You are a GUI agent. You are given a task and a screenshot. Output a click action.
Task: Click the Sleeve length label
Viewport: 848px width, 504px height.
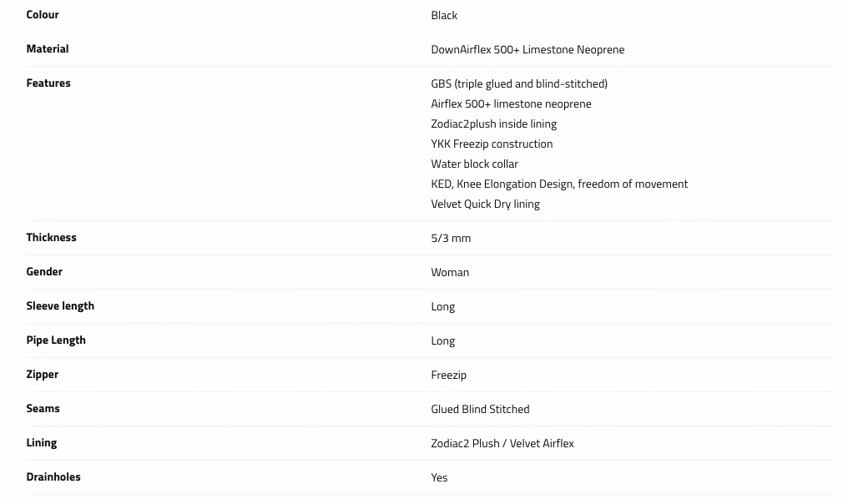click(60, 305)
